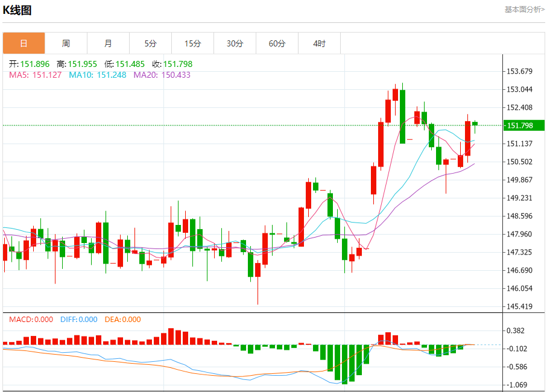
Task: Click the 153.044 price axis label
Action: tap(519, 90)
